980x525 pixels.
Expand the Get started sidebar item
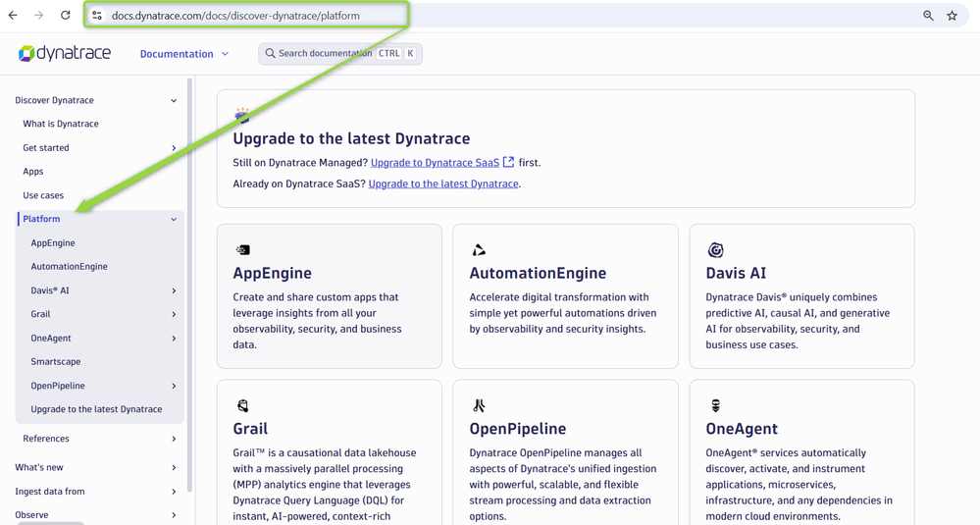click(x=174, y=148)
